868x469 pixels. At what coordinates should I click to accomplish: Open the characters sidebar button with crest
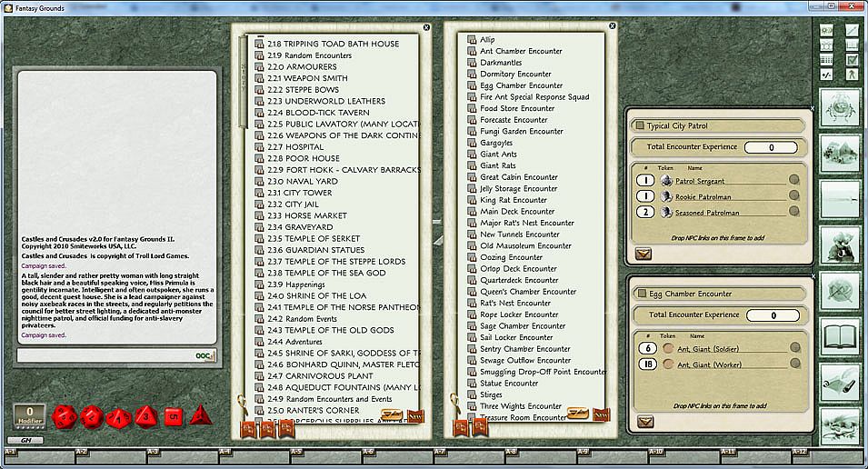[842, 108]
